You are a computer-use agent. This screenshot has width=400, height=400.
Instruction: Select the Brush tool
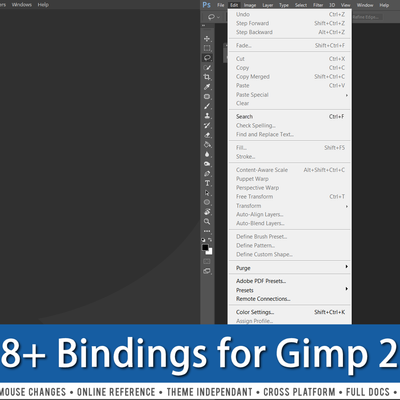(207, 106)
